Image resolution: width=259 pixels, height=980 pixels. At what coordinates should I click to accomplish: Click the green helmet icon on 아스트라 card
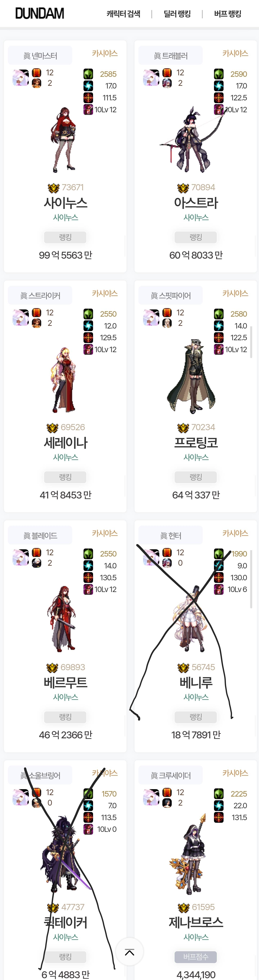point(219,74)
